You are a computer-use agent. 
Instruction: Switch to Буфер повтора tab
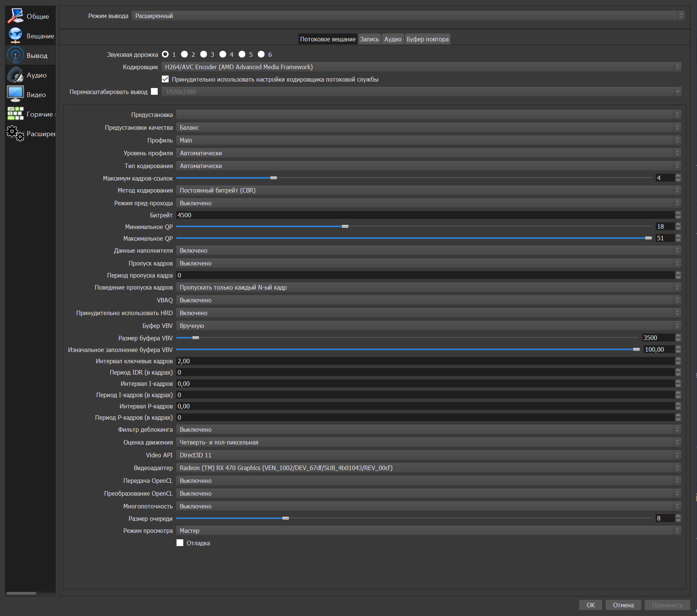pyautogui.click(x=428, y=39)
